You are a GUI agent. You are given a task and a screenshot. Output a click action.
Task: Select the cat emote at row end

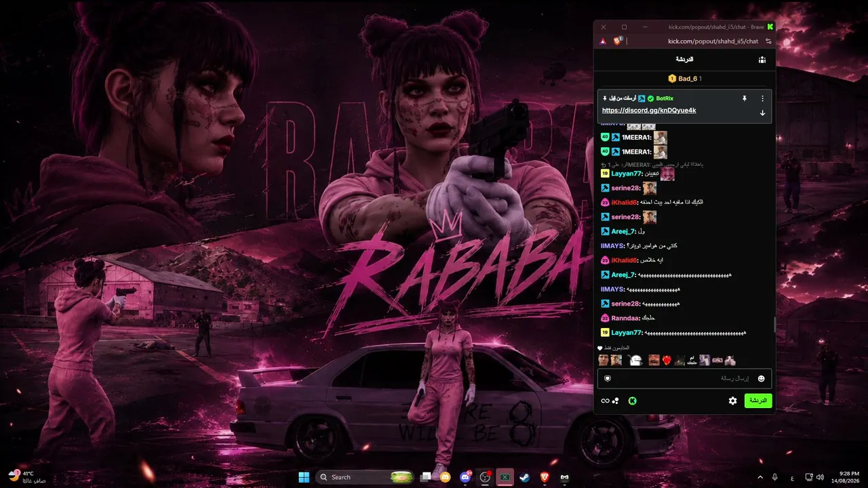coord(730,360)
